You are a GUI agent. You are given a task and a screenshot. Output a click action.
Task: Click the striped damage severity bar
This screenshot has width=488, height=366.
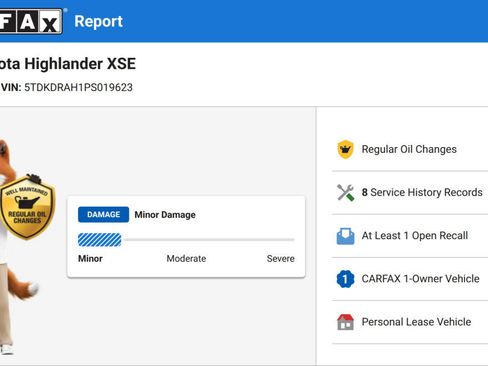(x=100, y=240)
